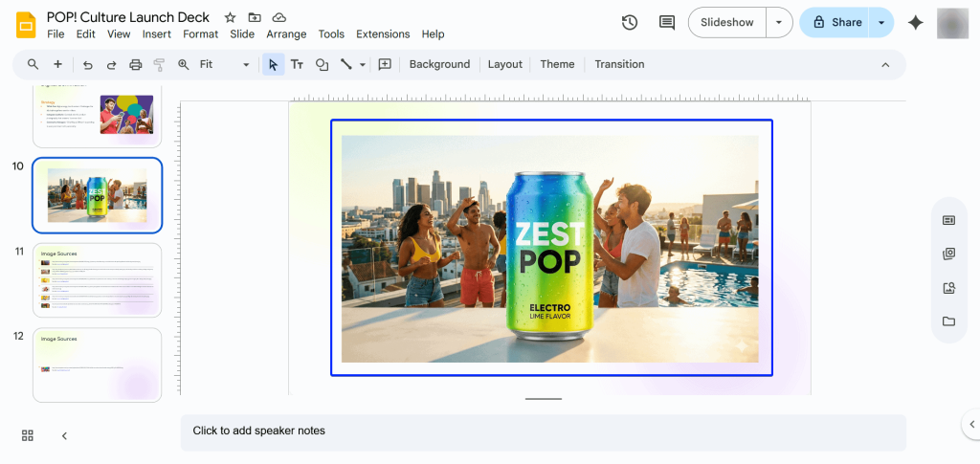Expand the Share options arrow
980x464 pixels.
click(880, 23)
